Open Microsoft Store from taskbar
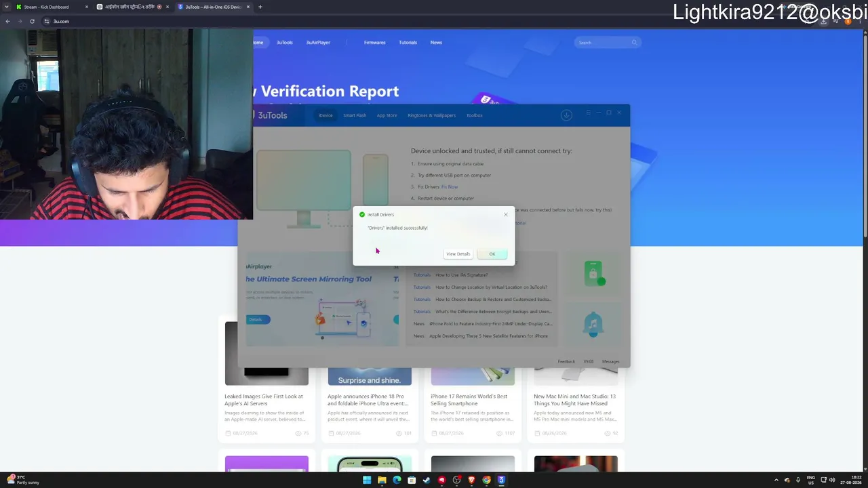This screenshot has width=868, height=488. tap(412, 480)
